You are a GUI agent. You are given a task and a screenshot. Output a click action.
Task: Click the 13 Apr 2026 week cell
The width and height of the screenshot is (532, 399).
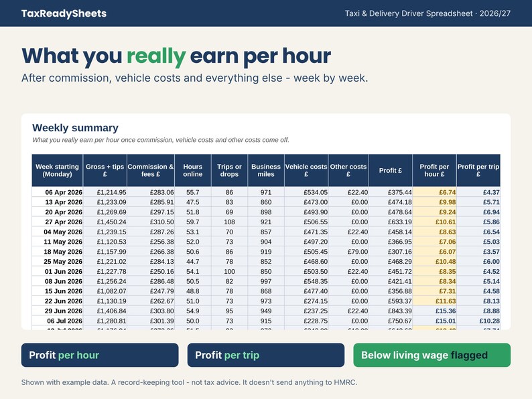pos(58,202)
